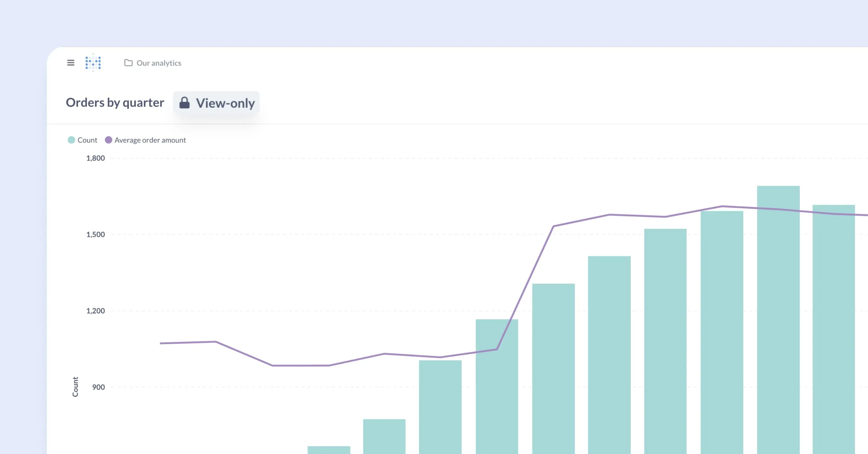Click the shortest teal bar at chart bottom
This screenshot has height=454, width=868.
click(329, 450)
